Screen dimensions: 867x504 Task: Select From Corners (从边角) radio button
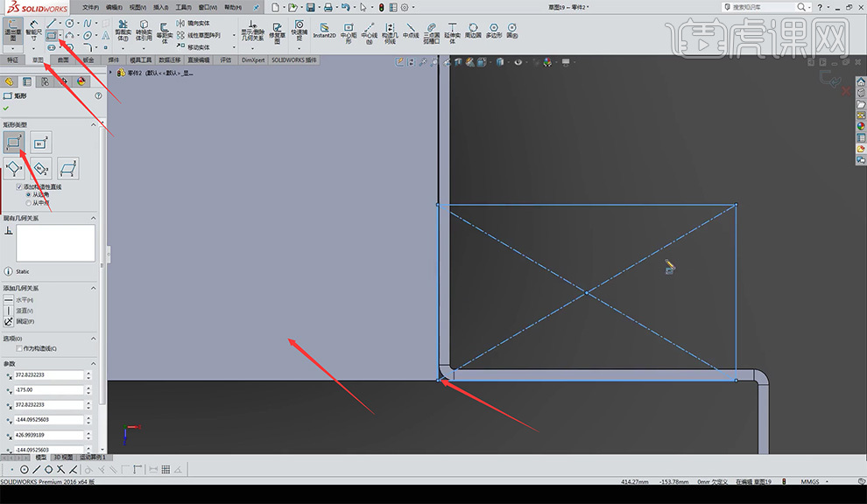click(29, 194)
